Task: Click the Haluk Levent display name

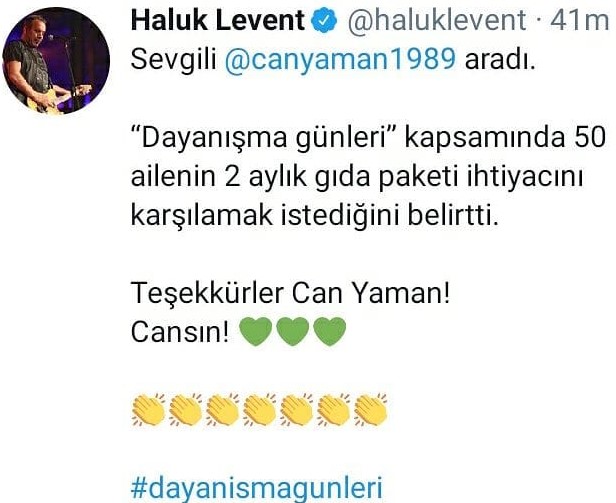Action: click(218, 20)
